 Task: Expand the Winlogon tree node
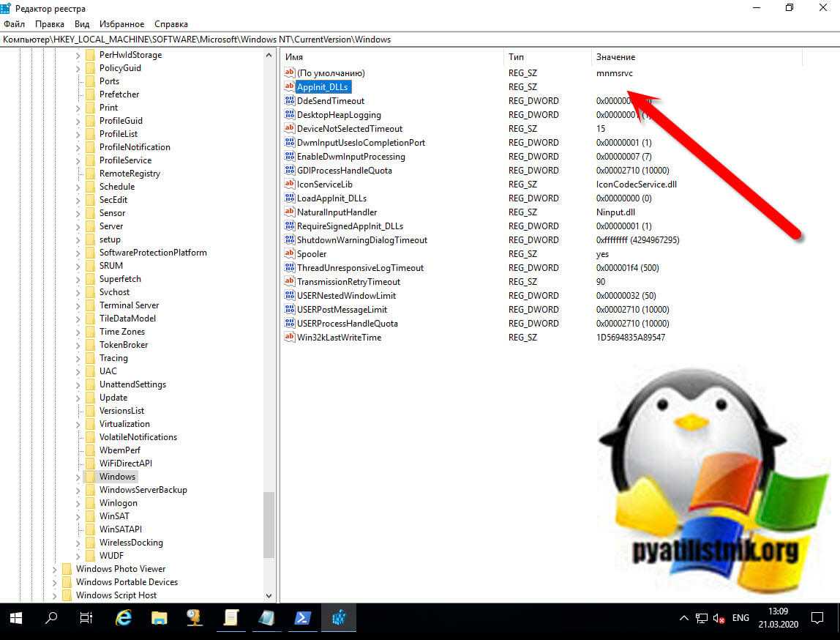pos(78,503)
